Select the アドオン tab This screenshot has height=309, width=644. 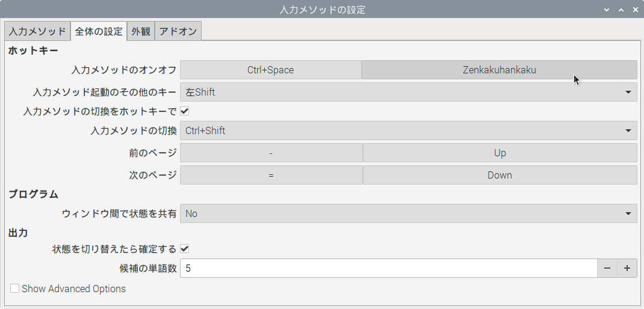178,31
